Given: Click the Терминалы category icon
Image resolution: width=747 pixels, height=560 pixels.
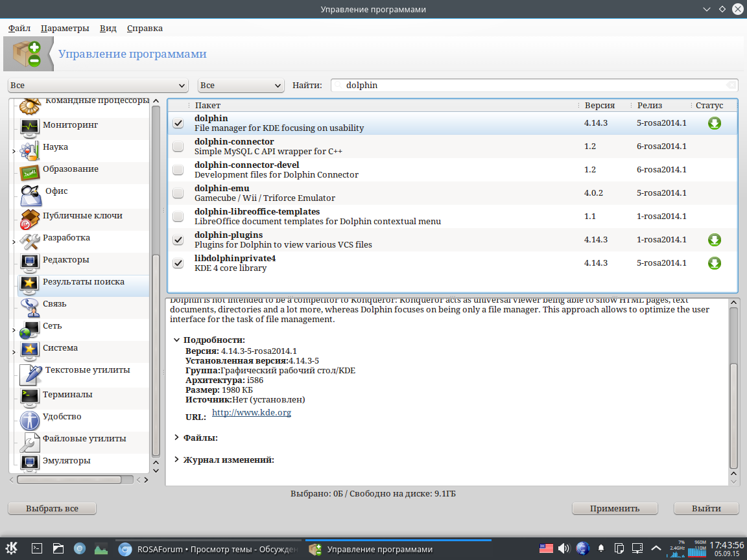Looking at the screenshot, I should click(30, 395).
